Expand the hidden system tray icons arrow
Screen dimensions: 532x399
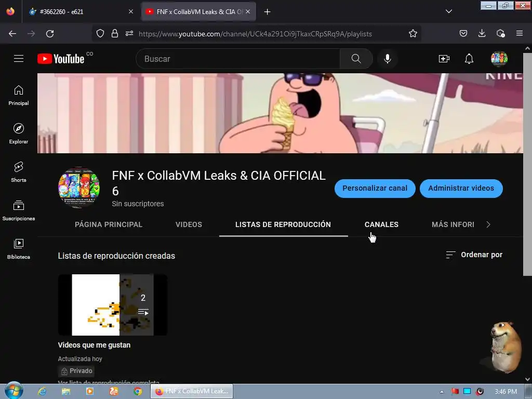tap(442, 392)
